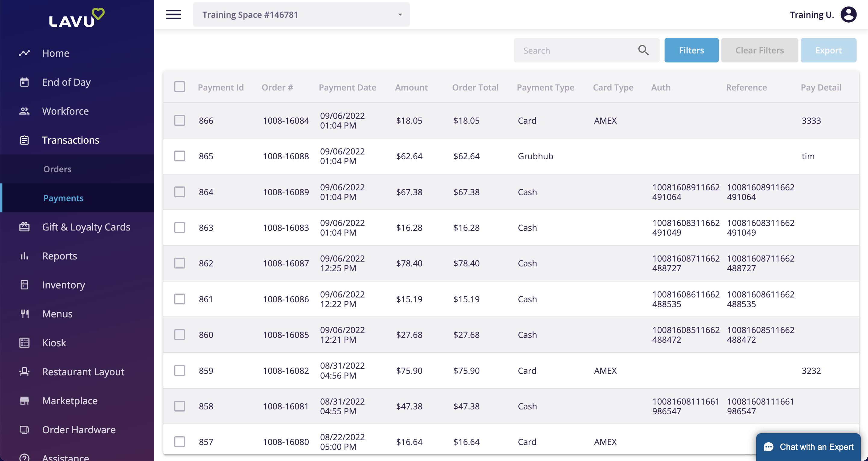Click the Workforce people icon

pos(24,111)
